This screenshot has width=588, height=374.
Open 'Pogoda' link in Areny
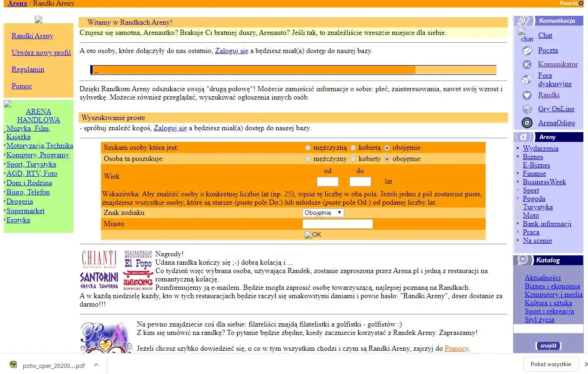tap(534, 199)
